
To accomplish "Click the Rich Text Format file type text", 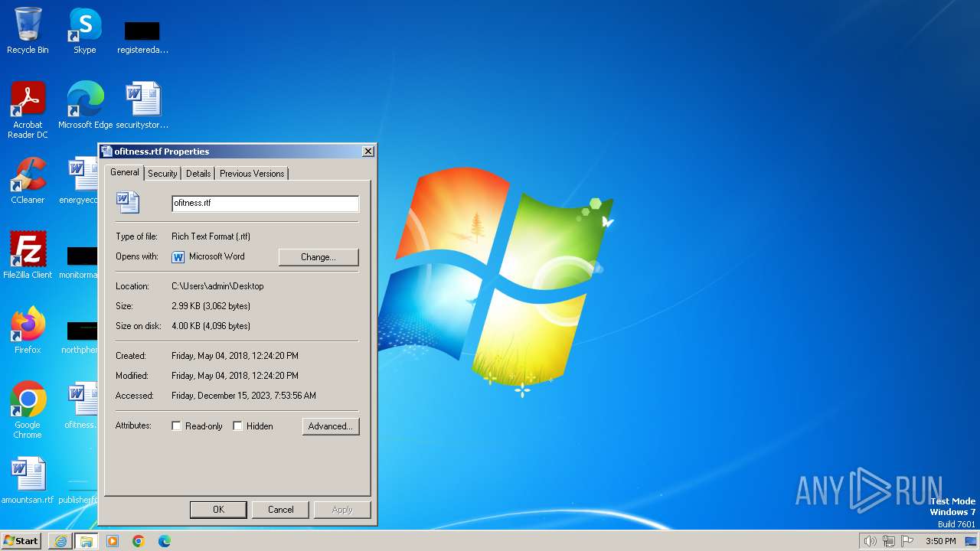I will [211, 236].
